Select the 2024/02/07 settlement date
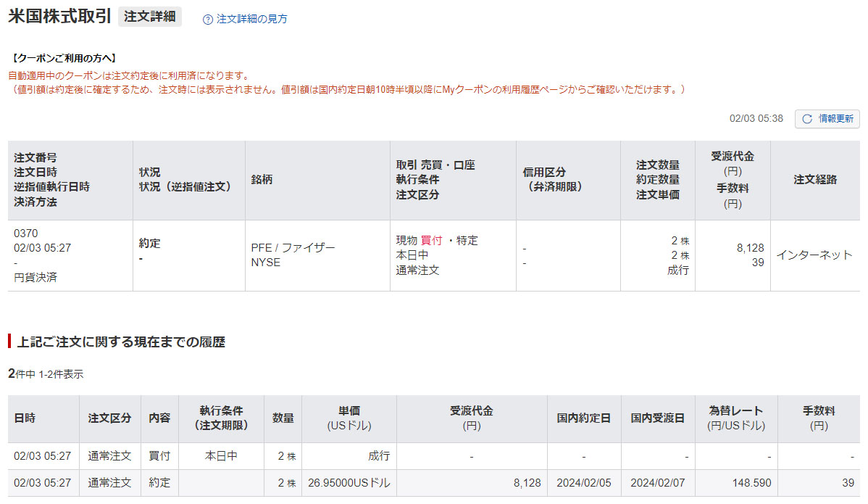 pos(657,483)
